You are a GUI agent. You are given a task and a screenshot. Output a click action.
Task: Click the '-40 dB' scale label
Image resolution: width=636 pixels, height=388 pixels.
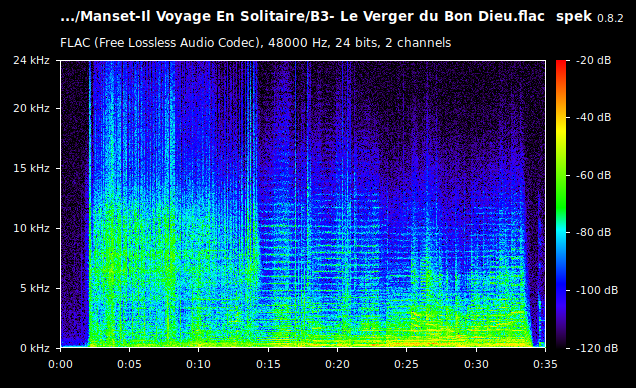coord(593,117)
